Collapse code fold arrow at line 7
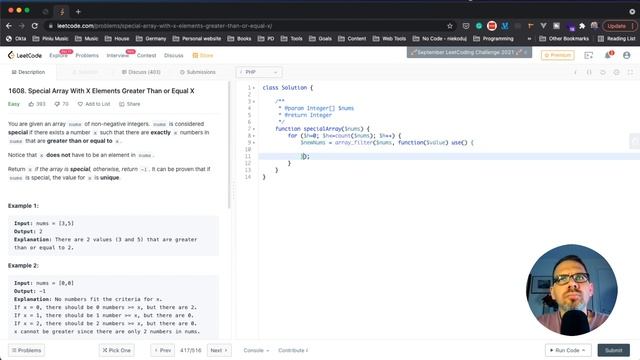 [x=253, y=129]
